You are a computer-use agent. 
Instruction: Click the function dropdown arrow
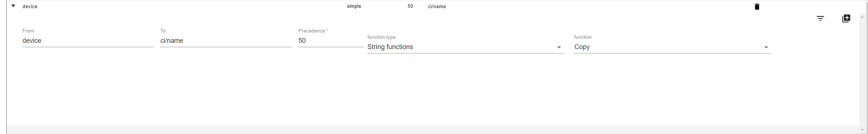(x=766, y=47)
